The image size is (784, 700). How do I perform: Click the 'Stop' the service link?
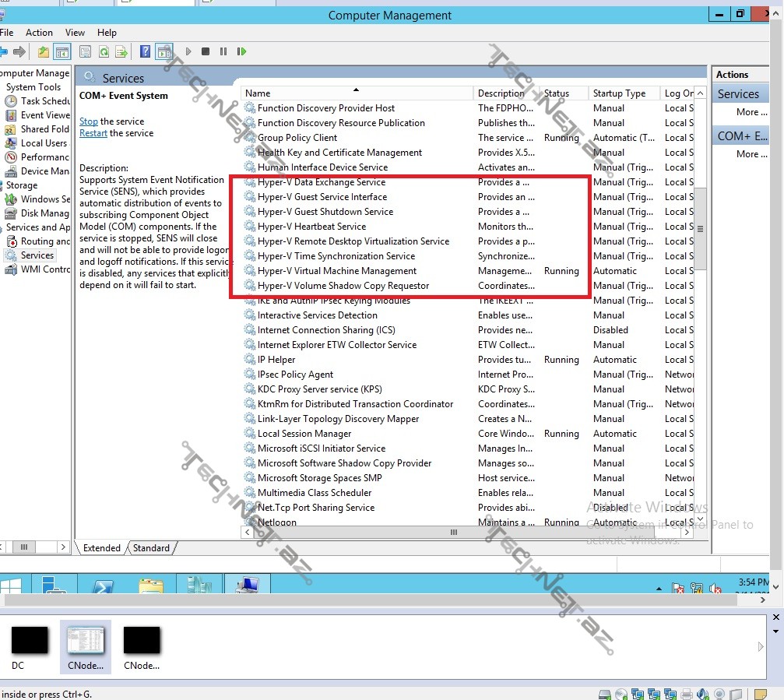point(89,121)
